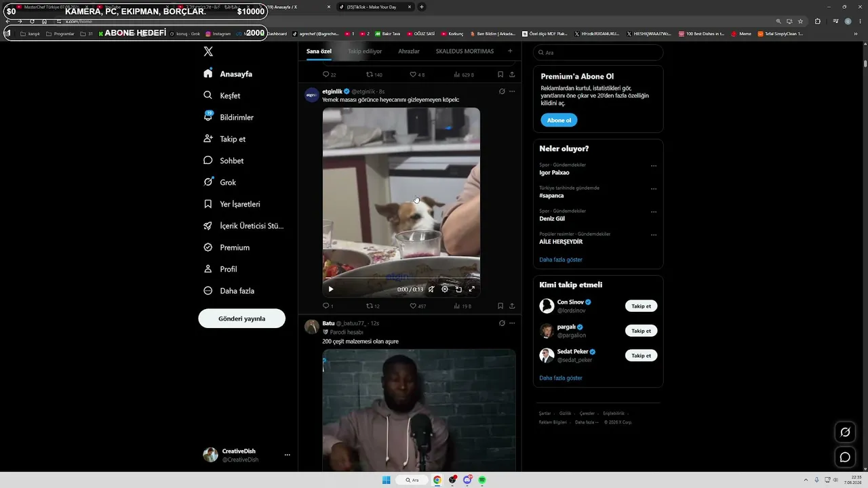Screen dimensions: 868x488
Task: Share the etginlik dog post
Action: click(512, 306)
